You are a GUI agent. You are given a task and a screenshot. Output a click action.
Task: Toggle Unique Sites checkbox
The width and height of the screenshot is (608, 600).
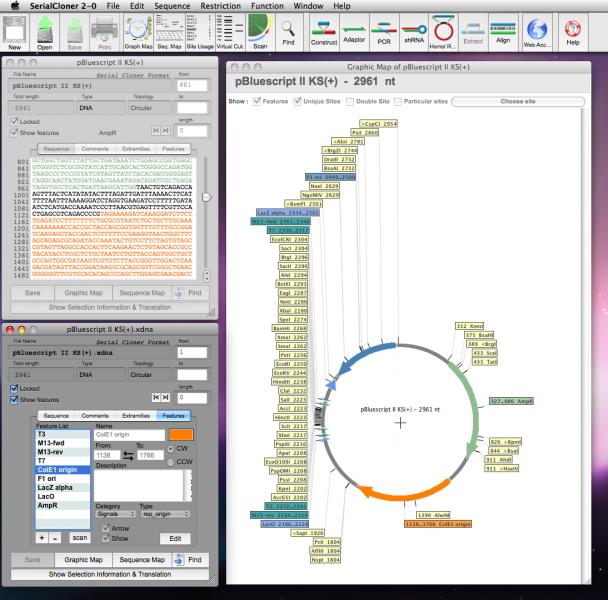(297, 101)
